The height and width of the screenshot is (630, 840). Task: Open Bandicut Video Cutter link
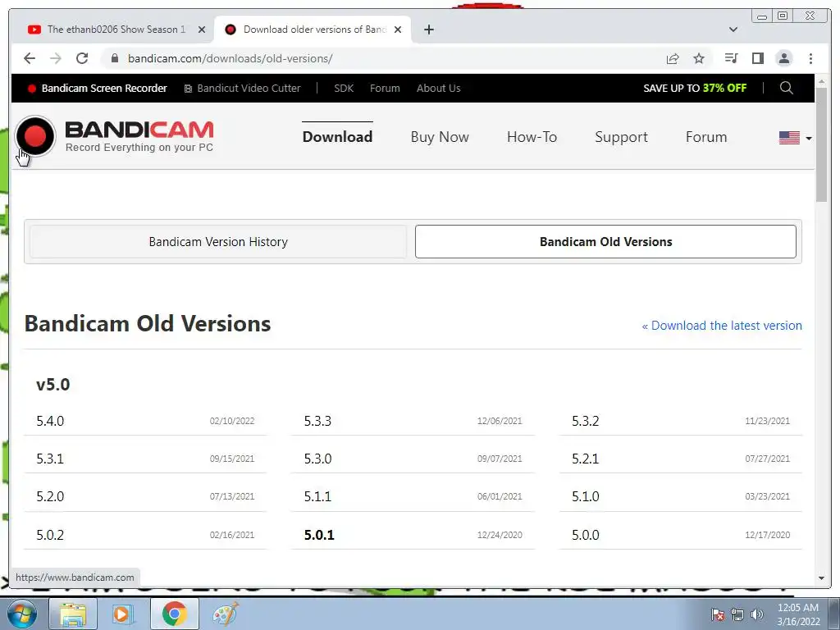(242, 89)
